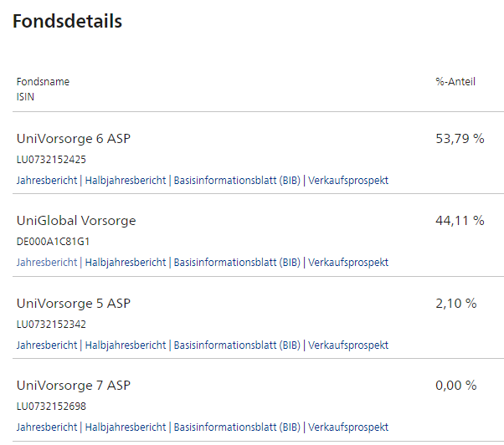Open Halbjahresbericht for UniVorsorge 6 ASP
The width and height of the screenshot is (504, 445).
coord(126,181)
